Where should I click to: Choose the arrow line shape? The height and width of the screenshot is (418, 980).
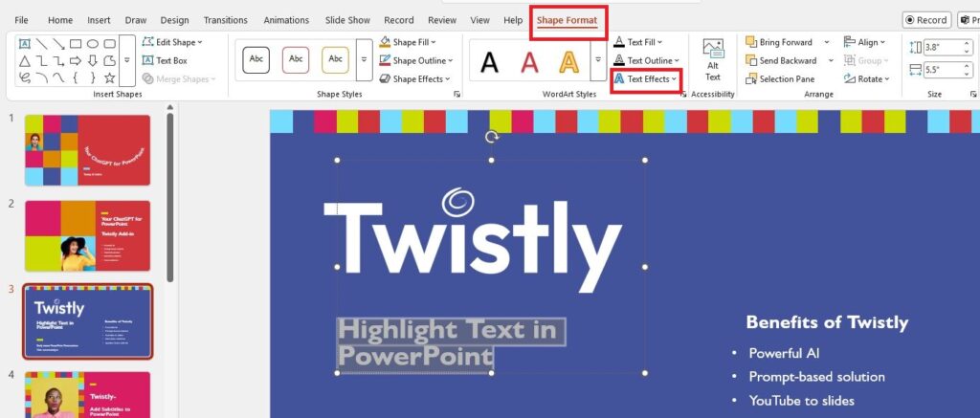(x=58, y=44)
